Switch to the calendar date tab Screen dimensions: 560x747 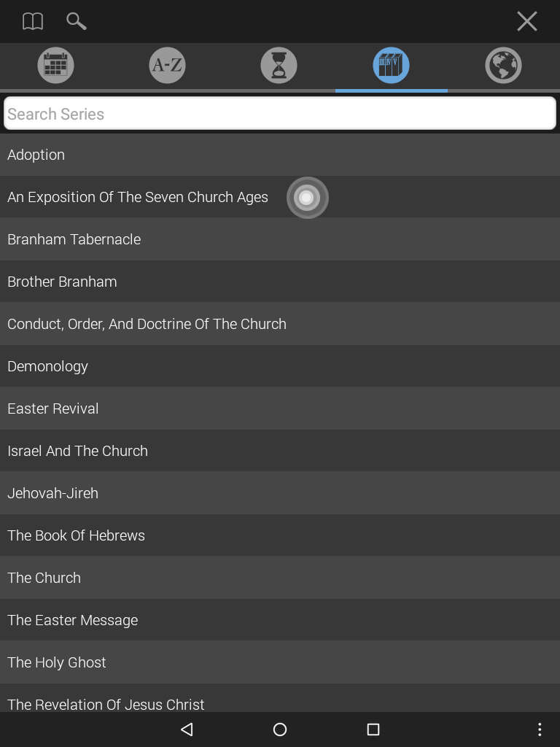55,65
